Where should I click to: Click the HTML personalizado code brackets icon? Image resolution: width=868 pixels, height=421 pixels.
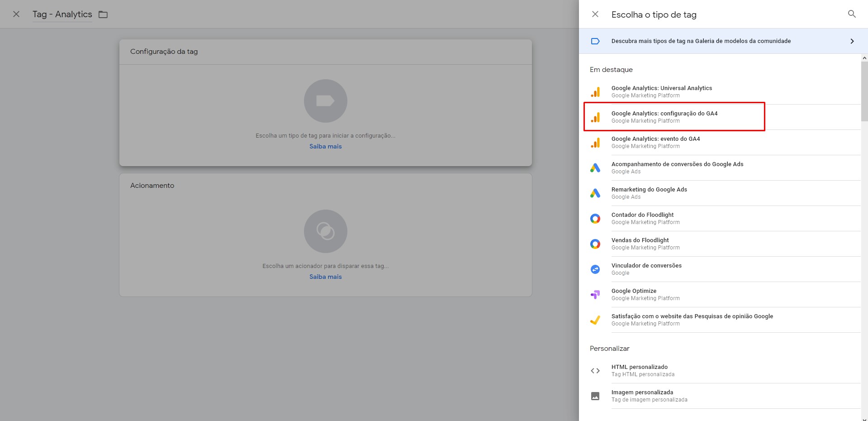pos(595,371)
